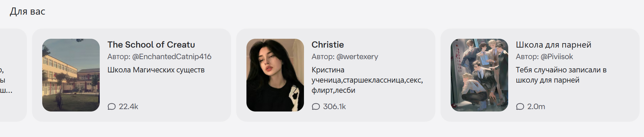The height and width of the screenshot is (137, 644).
Task: Click the Для вас section heading
Action: 28,12
